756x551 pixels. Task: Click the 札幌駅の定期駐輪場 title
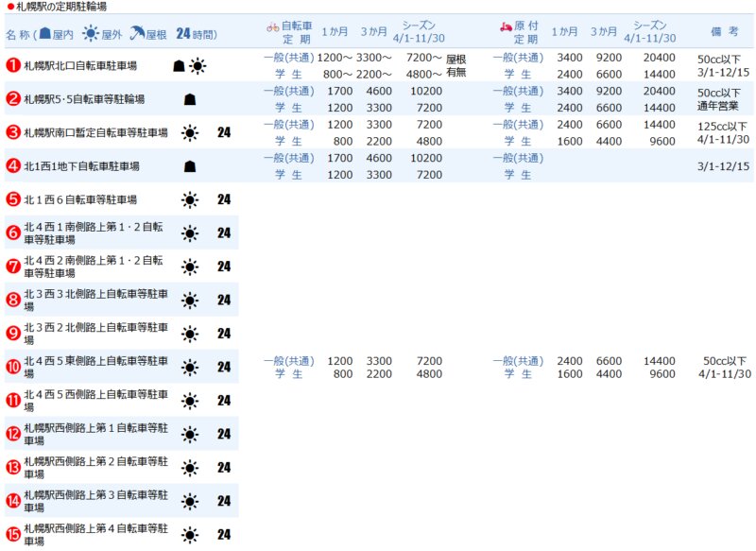[60, 7]
